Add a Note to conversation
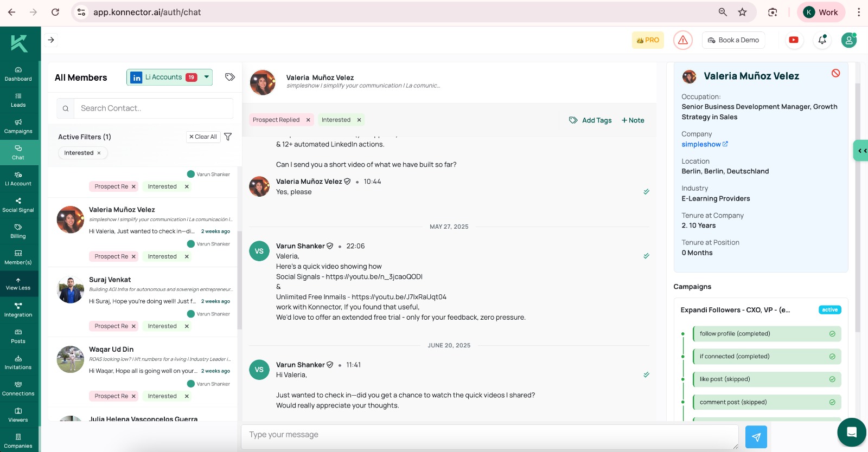This screenshot has height=452, width=868. pos(633,120)
